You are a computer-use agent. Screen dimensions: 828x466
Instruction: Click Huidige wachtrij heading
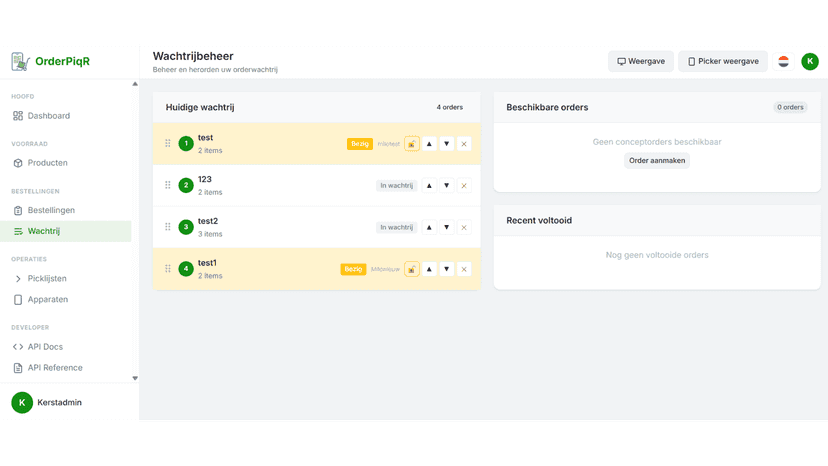200,107
